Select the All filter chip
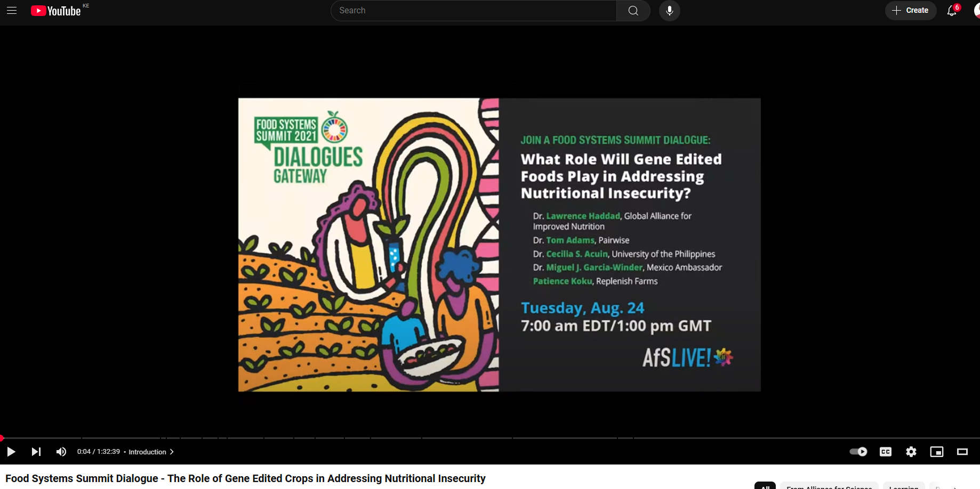Image resolution: width=980 pixels, height=489 pixels. point(765,486)
